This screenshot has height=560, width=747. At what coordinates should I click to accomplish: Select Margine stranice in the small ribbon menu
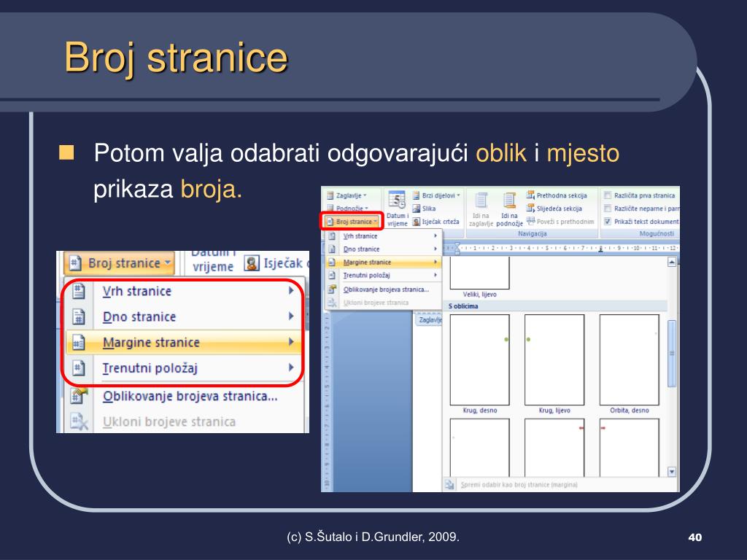pyautogui.click(x=384, y=262)
